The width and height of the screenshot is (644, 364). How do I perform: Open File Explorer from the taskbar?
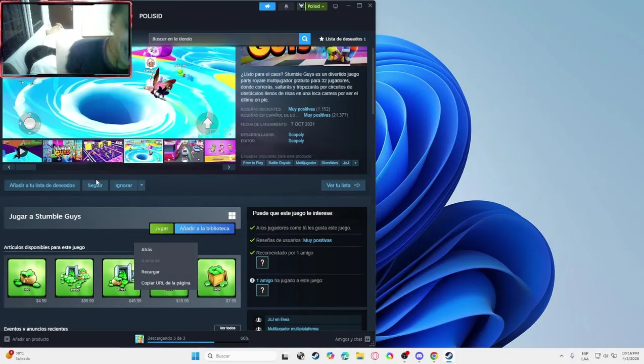pyautogui.click(x=360, y=356)
